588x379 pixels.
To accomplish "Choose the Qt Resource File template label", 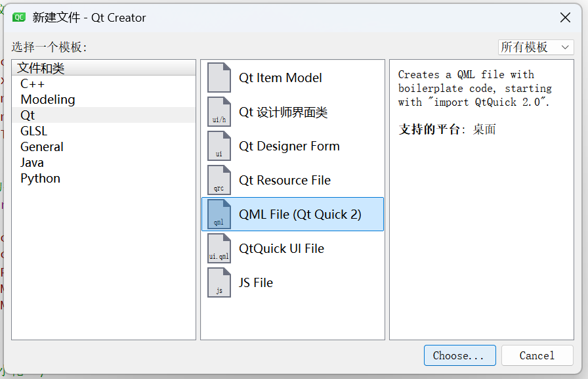I will [285, 180].
